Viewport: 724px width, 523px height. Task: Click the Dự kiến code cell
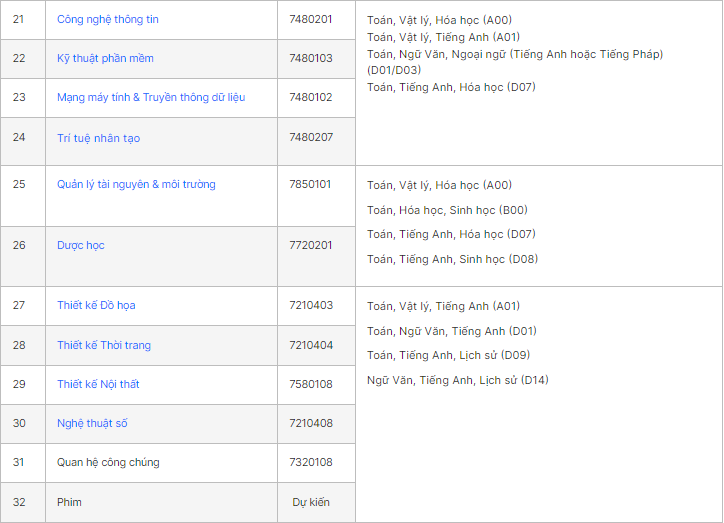pyautogui.click(x=311, y=503)
